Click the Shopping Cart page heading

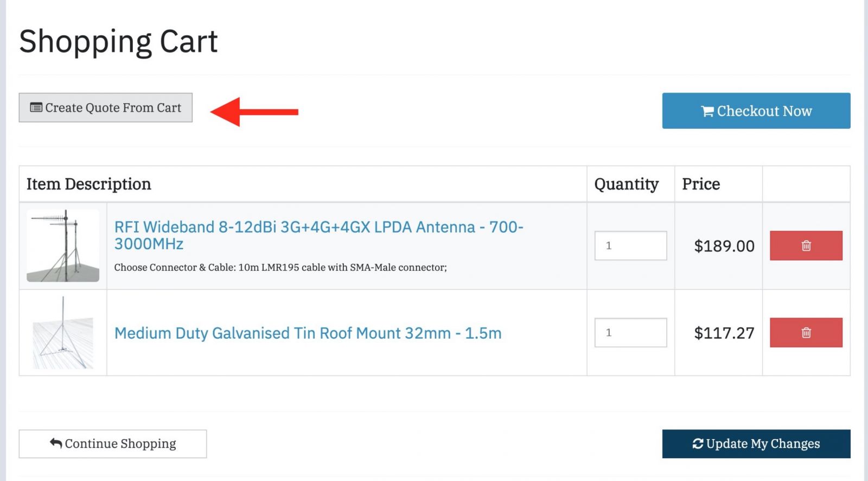coord(118,41)
